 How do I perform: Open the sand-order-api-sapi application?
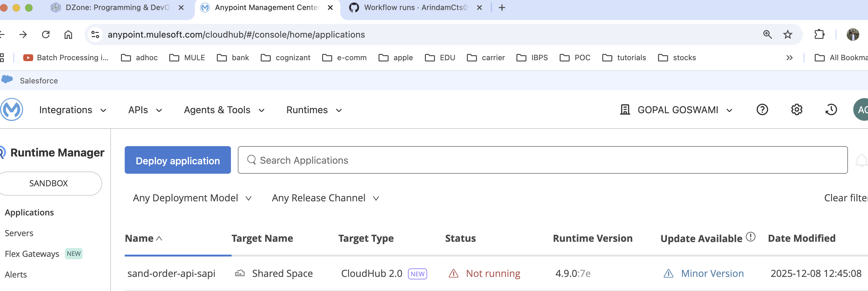point(171,273)
